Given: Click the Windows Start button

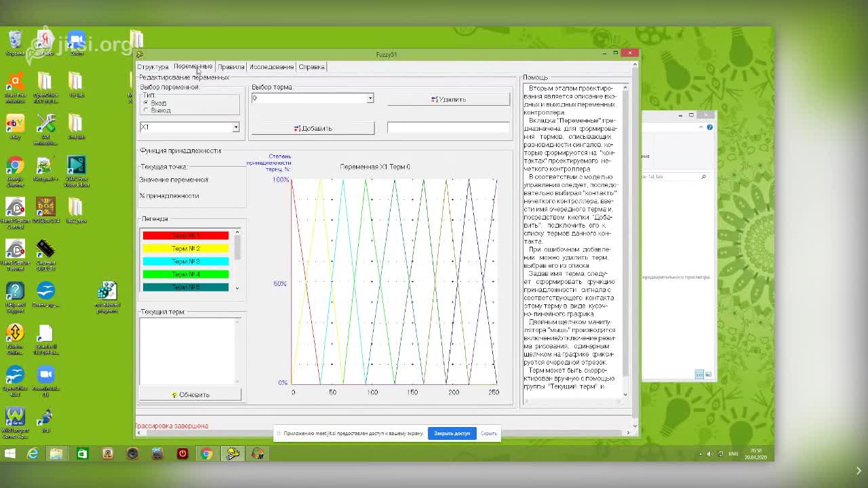Looking at the screenshot, I should click(9, 453).
